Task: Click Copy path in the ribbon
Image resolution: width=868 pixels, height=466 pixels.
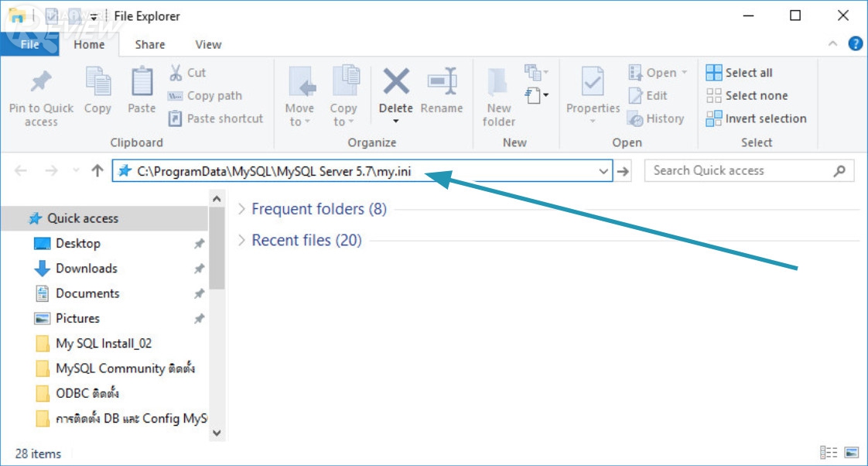Action: tap(205, 95)
